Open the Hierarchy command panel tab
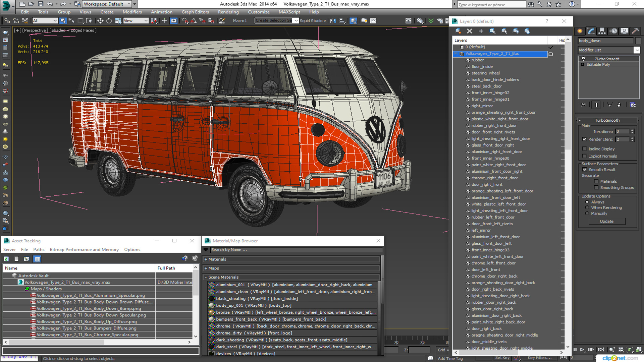This screenshot has height=362, width=644. point(602,31)
